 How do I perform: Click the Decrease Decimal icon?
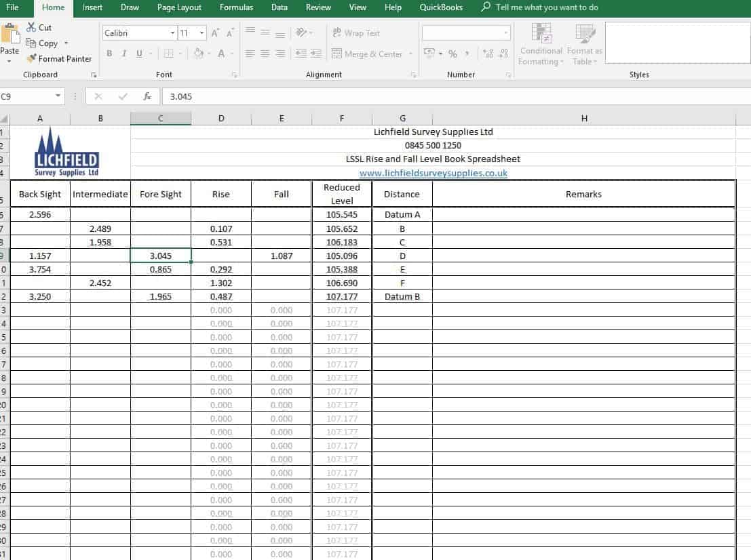pyautogui.click(x=503, y=53)
